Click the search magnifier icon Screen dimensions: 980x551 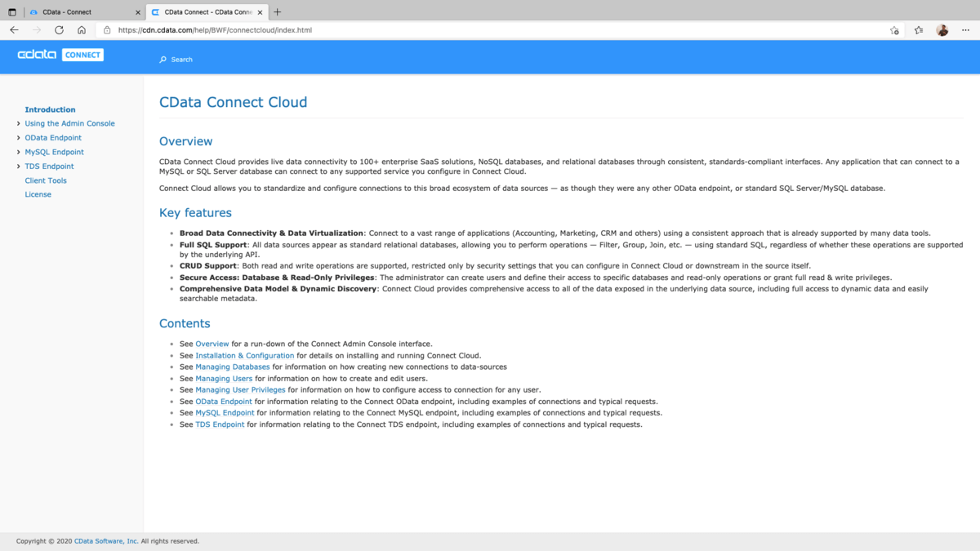pos(163,60)
